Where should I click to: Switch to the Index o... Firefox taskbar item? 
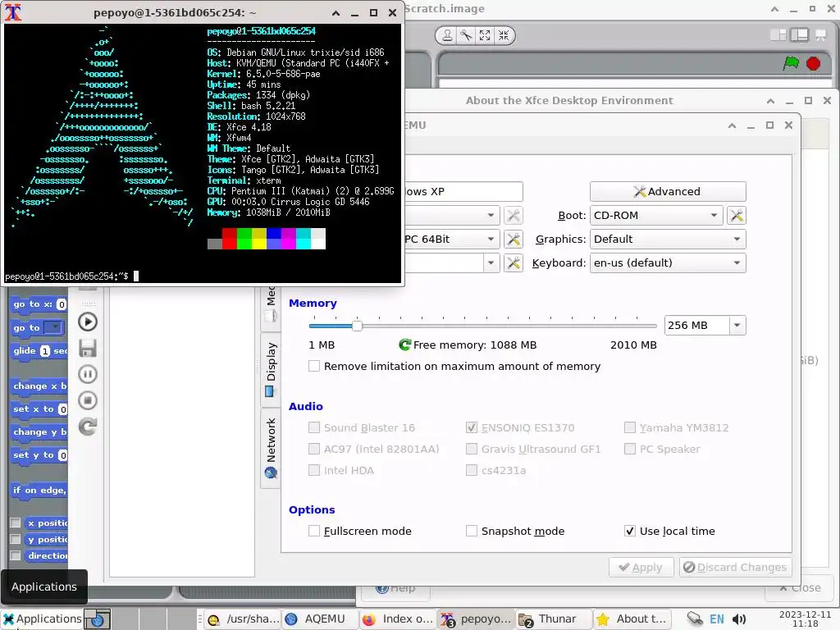[398, 619]
